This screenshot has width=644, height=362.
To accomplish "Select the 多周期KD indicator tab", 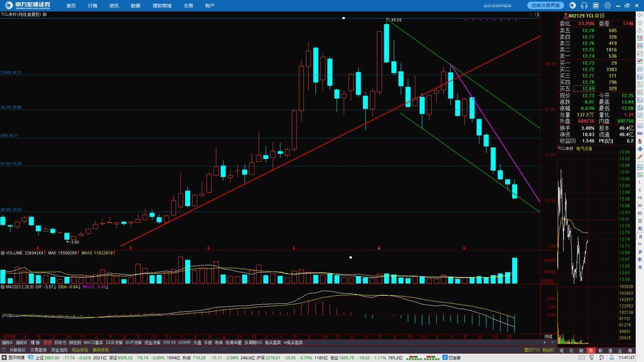I will tap(253, 342).
